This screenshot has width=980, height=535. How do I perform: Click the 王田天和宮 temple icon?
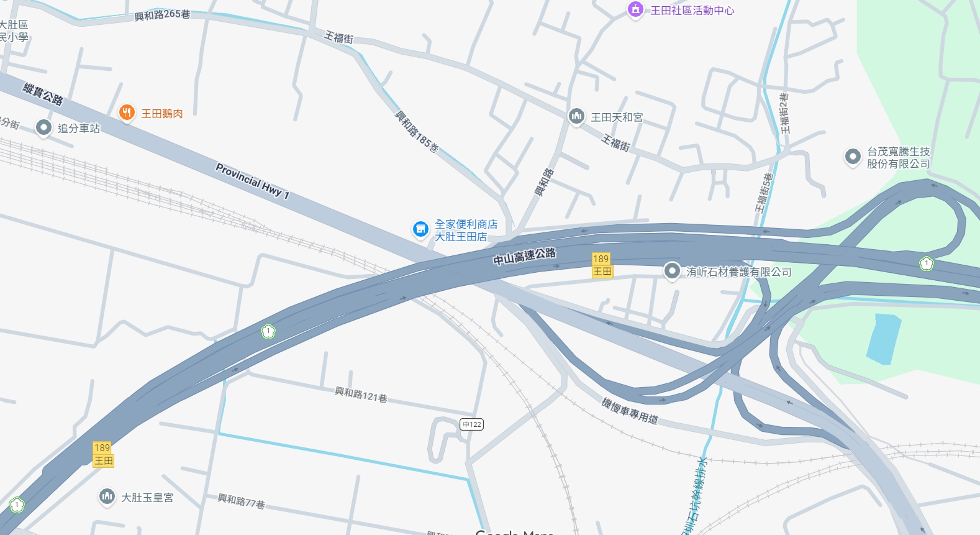[x=576, y=117]
